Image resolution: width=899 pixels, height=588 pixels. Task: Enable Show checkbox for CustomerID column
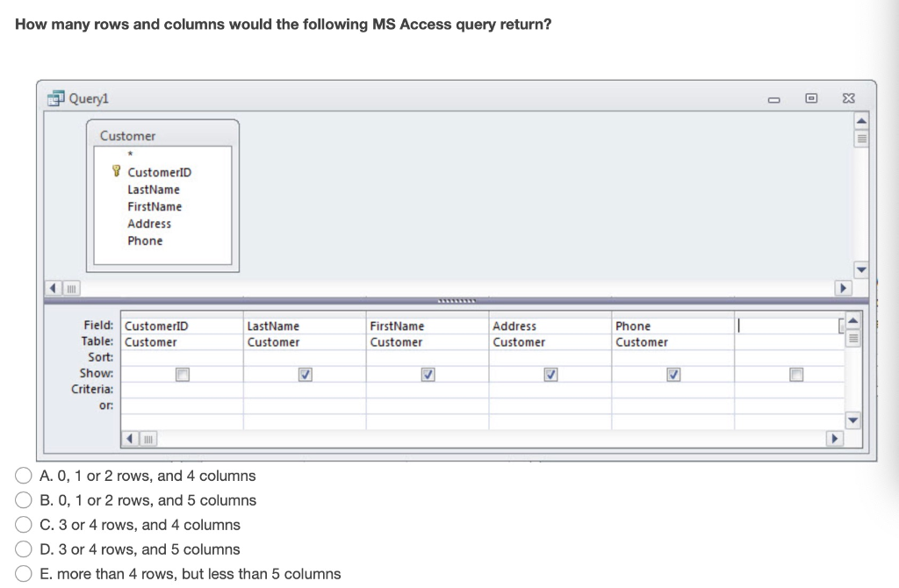click(183, 375)
